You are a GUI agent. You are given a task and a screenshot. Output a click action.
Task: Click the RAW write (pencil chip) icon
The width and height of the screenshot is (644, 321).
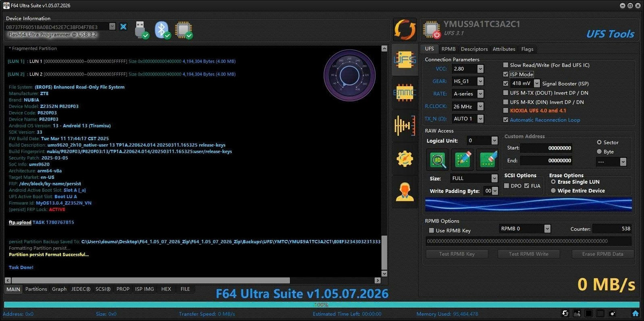pyautogui.click(x=462, y=159)
